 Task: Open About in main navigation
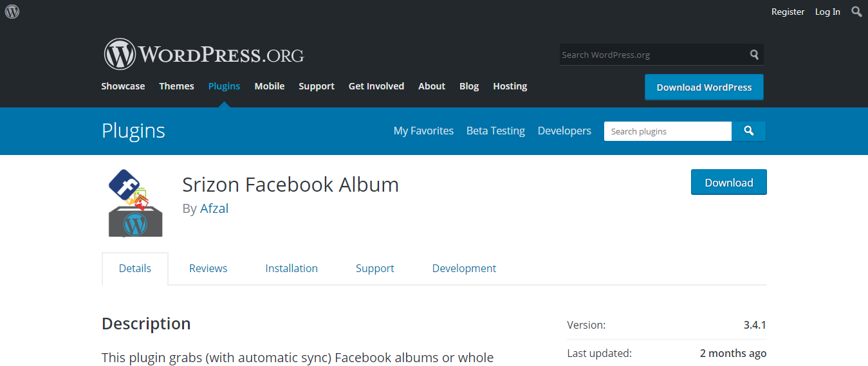(432, 86)
